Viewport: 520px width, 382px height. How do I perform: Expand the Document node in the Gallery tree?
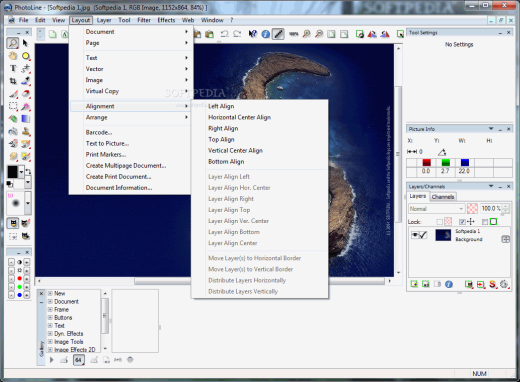click(x=50, y=301)
